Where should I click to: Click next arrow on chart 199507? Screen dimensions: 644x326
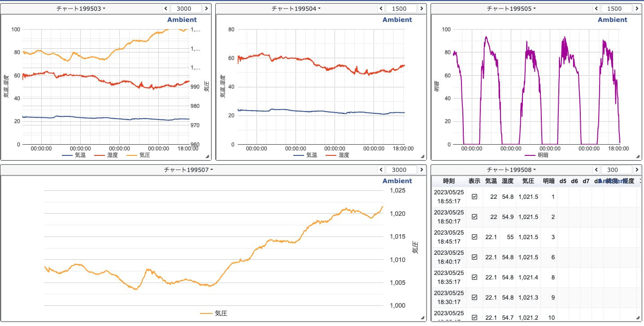(422, 170)
